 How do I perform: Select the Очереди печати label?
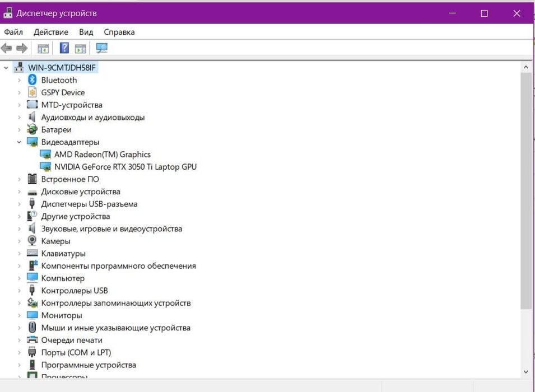pyautogui.click(x=72, y=340)
